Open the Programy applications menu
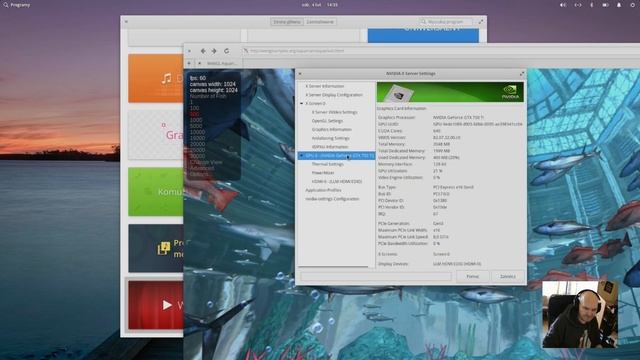Viewport: 640px width, 360px height. click(x=16, y=5)
